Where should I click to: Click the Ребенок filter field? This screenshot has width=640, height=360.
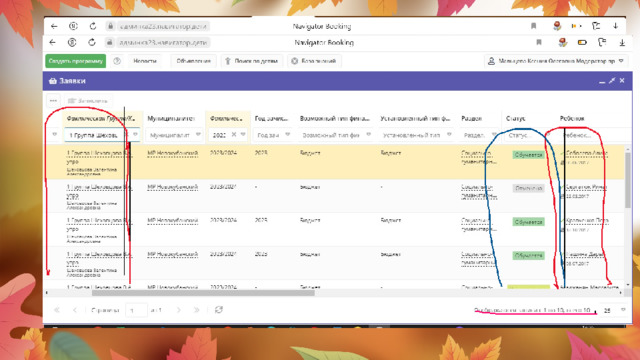tap(590, 135)
